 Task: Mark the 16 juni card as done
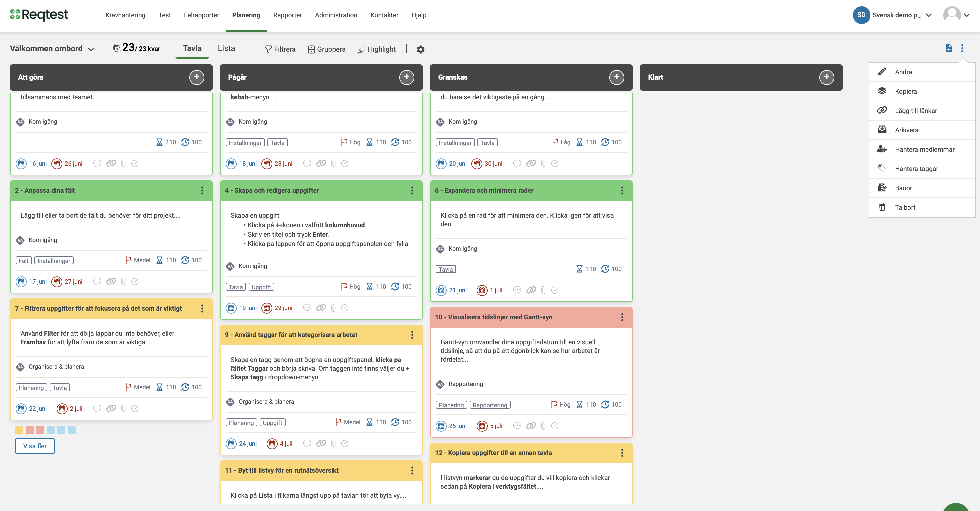(x=135, y=164)
